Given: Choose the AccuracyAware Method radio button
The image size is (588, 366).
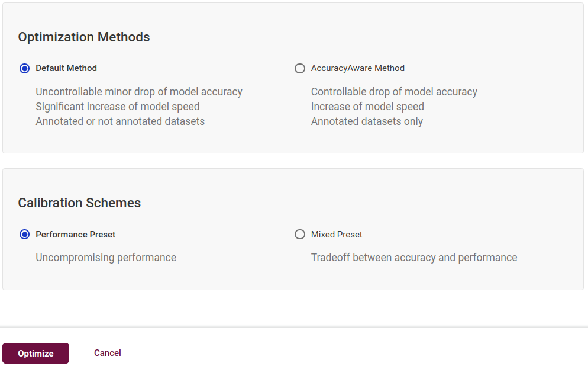Looking at the screenshot, I should pos(300,68).
